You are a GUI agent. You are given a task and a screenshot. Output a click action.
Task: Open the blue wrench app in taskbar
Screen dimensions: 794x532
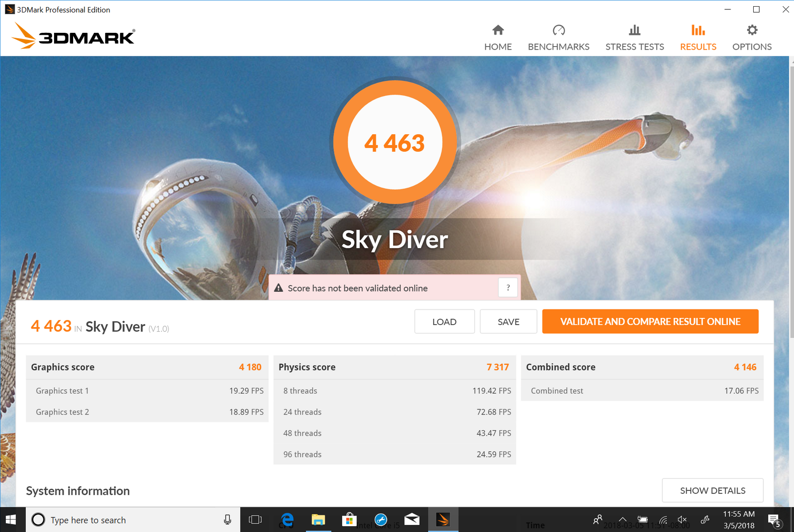[x=381, y=520]
